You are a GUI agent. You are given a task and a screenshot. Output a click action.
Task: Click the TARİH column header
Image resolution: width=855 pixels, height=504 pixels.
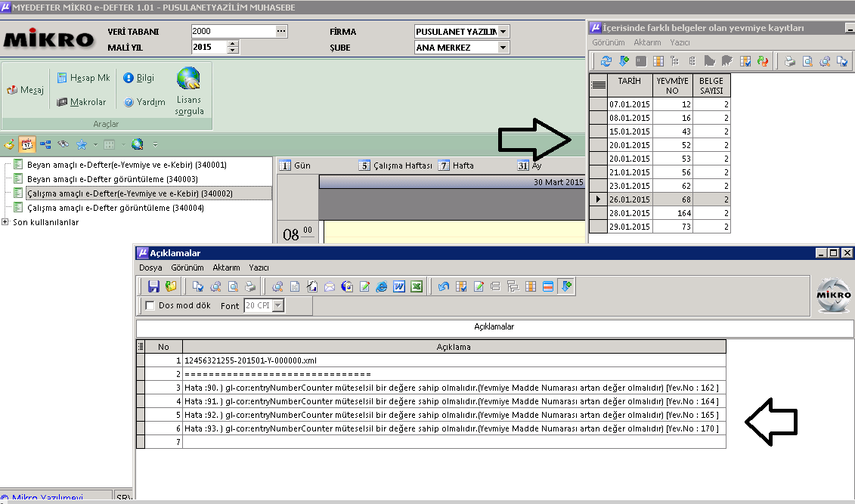630,85
